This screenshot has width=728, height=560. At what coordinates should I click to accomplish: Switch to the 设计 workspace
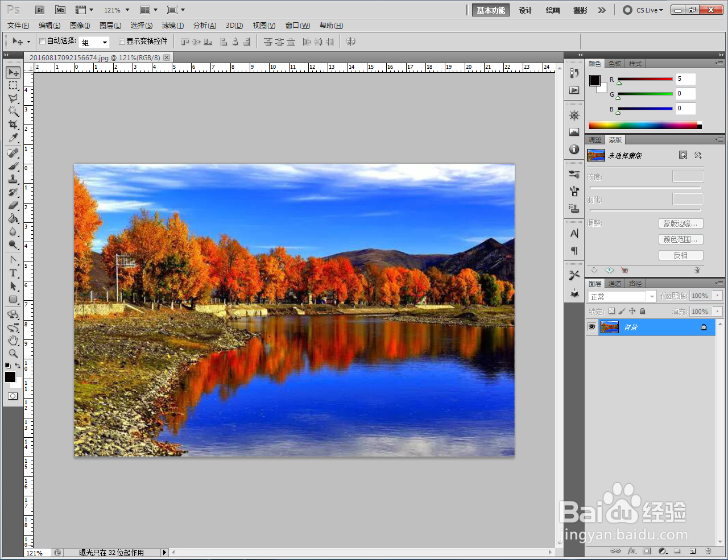point(526,10)
